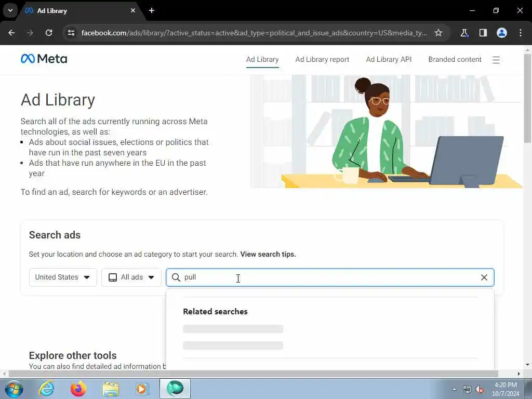532x399 pixels.
Task: Click the Meta logo
Action: point(44,59)
